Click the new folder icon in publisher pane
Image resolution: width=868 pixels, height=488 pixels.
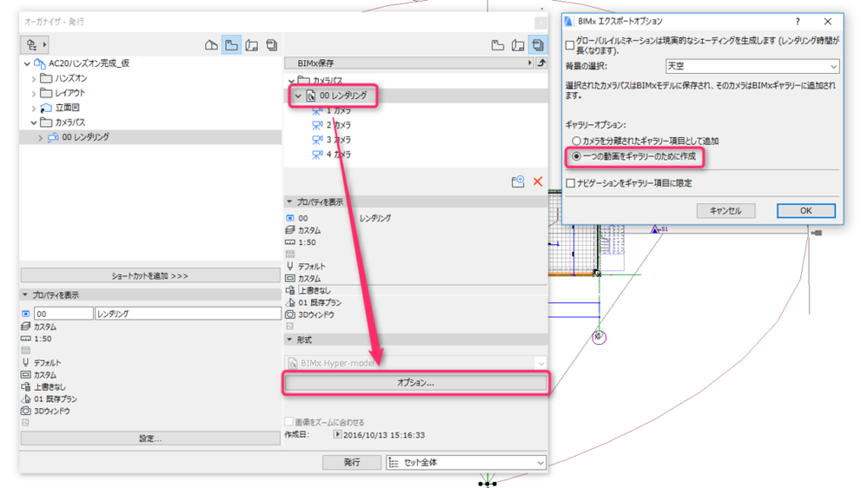pos(518,181)
